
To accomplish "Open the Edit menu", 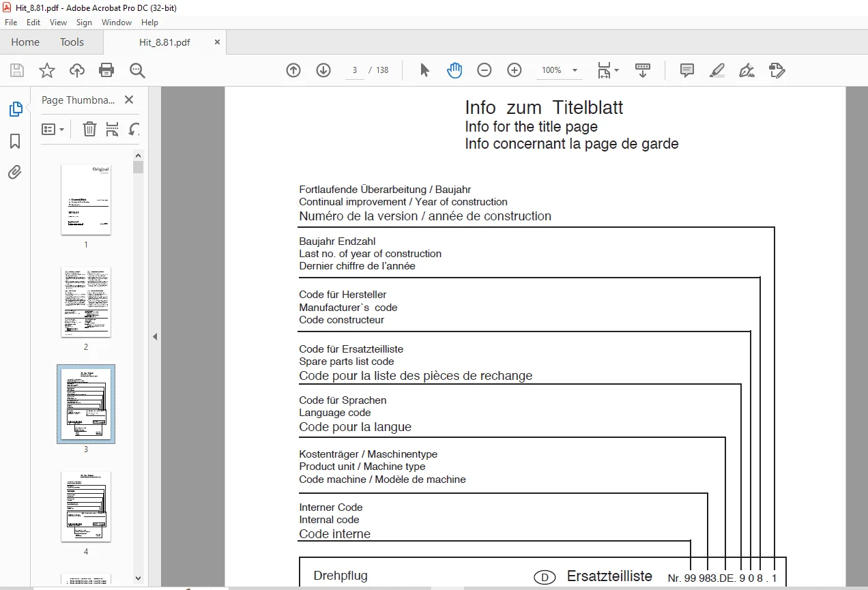I will 33,23.
